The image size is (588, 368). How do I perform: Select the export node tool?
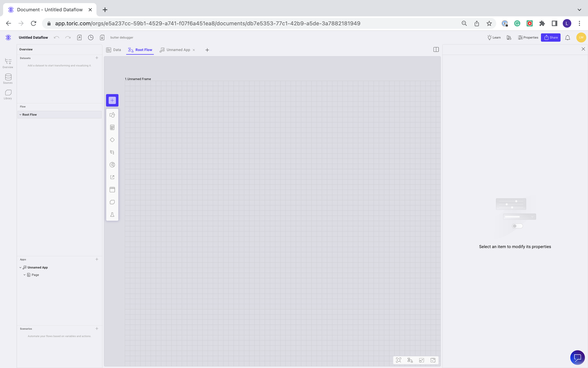point(112,177)
